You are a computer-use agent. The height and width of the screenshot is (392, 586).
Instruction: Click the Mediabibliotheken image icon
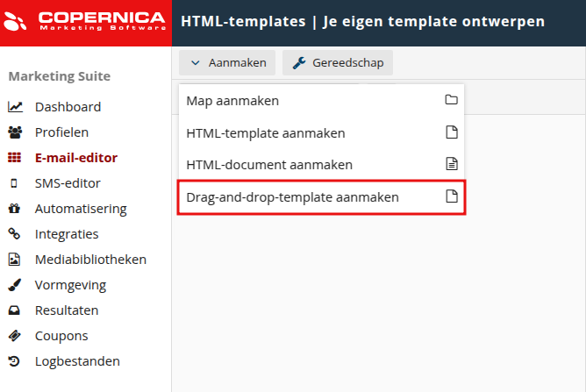(x=15, y=260)
